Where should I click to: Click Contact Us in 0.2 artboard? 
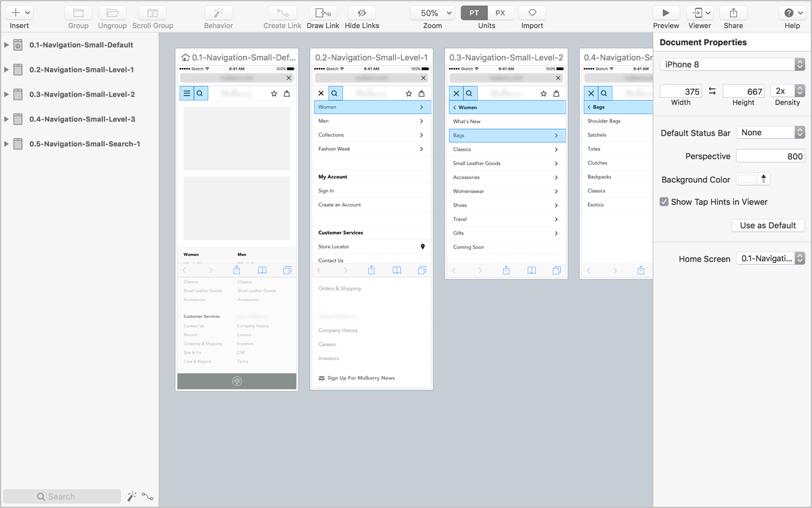pos(331,260)
